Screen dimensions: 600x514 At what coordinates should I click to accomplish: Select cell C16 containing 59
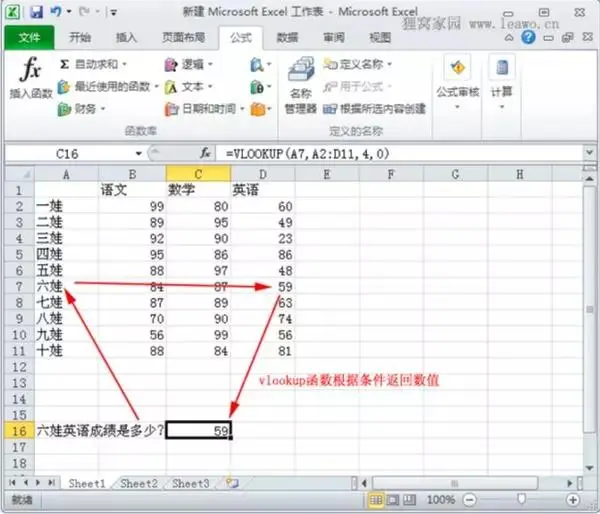(x=198, y=431)
